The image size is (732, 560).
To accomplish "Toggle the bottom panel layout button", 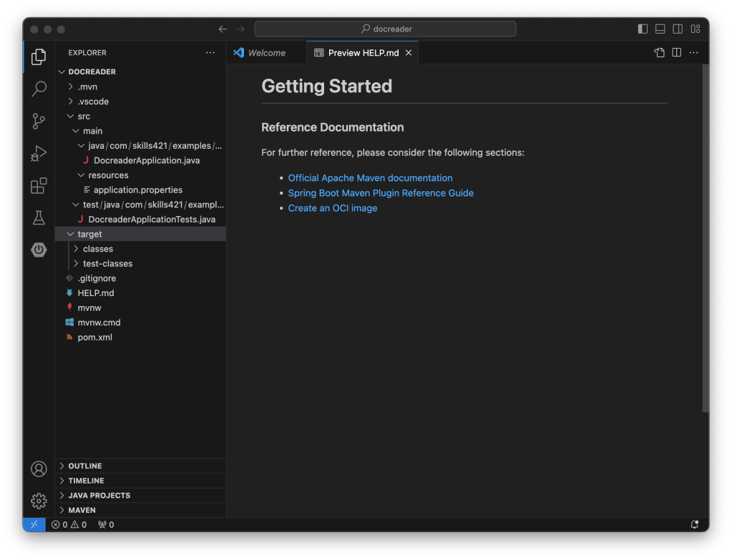I will point(660,29).
